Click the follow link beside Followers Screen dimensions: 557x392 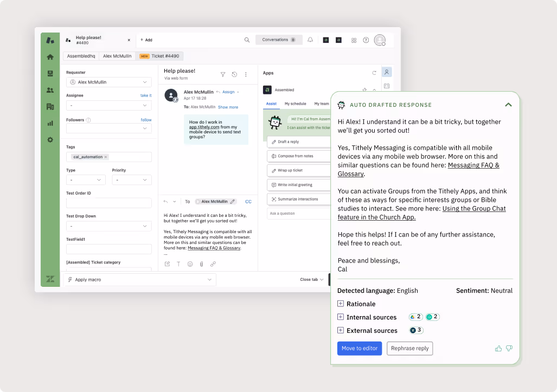click(x=146, y=120)
